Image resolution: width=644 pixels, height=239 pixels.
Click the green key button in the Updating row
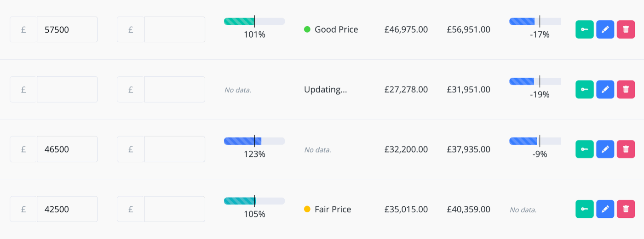coord(585,89)
